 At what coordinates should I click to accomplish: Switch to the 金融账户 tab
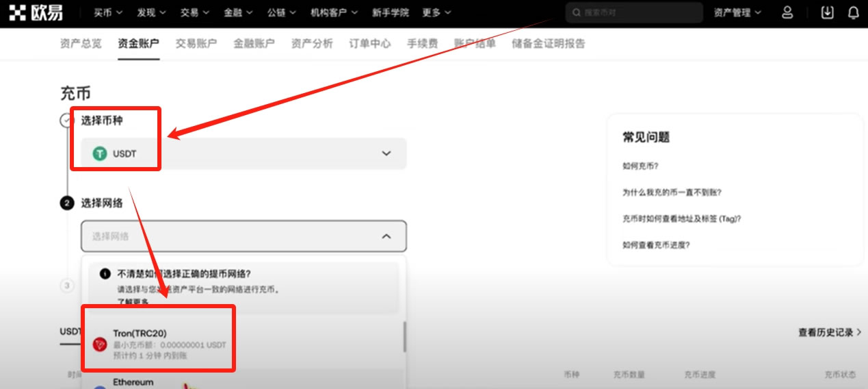(254, 43)
